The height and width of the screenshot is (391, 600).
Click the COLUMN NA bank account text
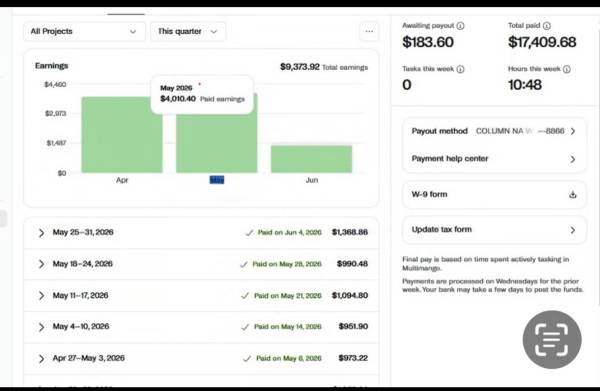520,131
